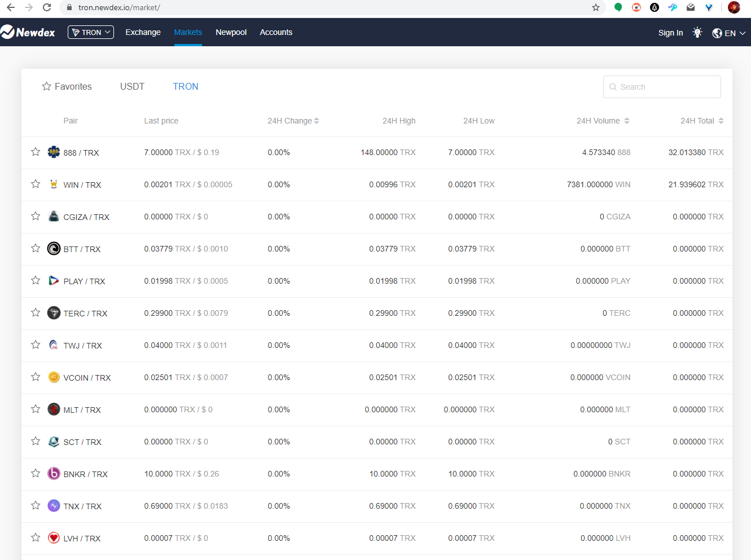This screenshot has width=751, height=560.
Task: Open the blue Y browser extension
Action: coord(709,7)
